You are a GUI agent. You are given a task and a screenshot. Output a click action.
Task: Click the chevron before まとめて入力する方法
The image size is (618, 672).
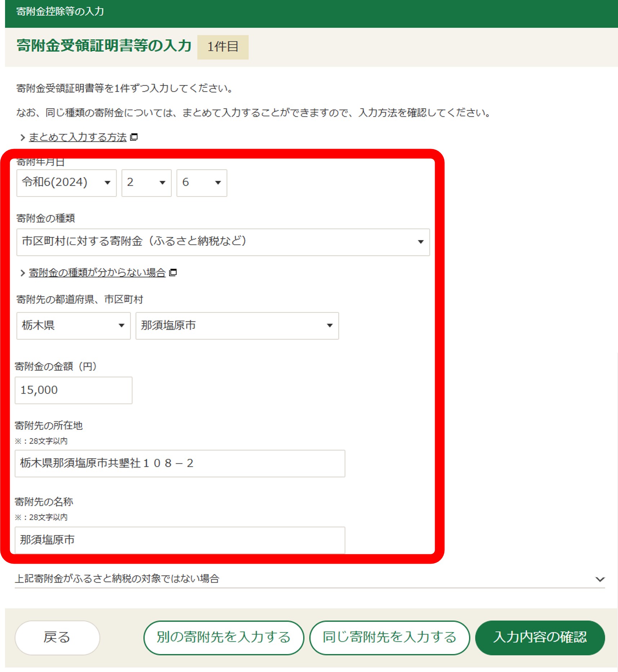pos(23,137)
